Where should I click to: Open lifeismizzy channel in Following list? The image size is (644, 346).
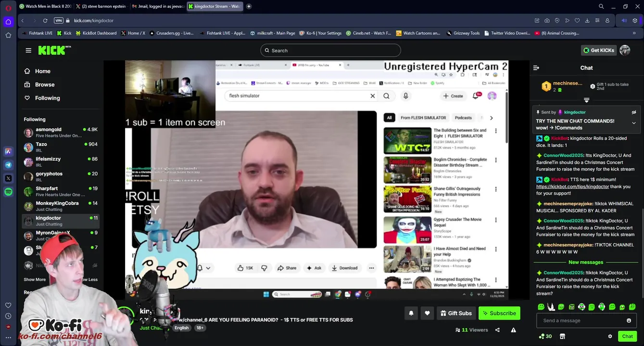point(61,161)
